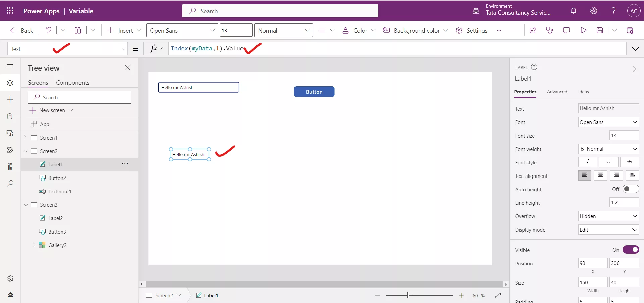This screenshot has height=303, width=644.
Task: Collapse the Screen3 tree node
Action: pyautogui.click(x=26, y=205)
